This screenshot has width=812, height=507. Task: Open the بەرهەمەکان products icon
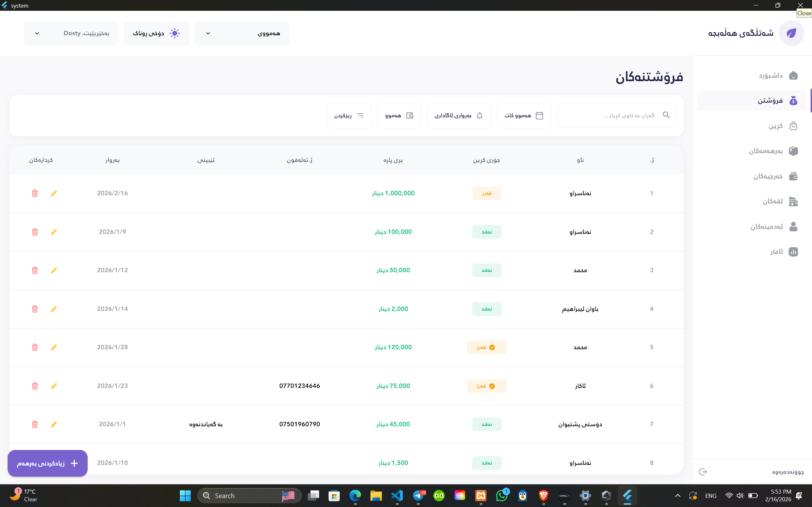pyautogui.click(x=793, y=151)
